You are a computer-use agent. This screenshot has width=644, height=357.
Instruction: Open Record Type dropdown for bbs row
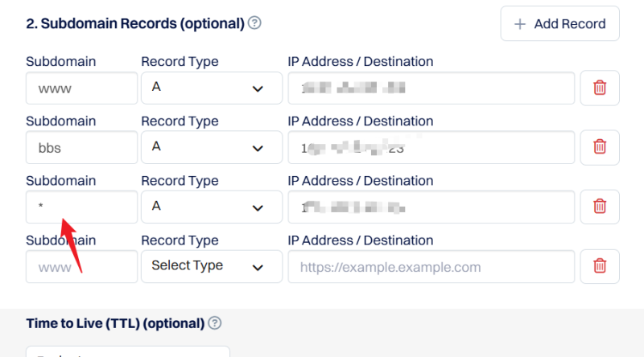point(212,147)
